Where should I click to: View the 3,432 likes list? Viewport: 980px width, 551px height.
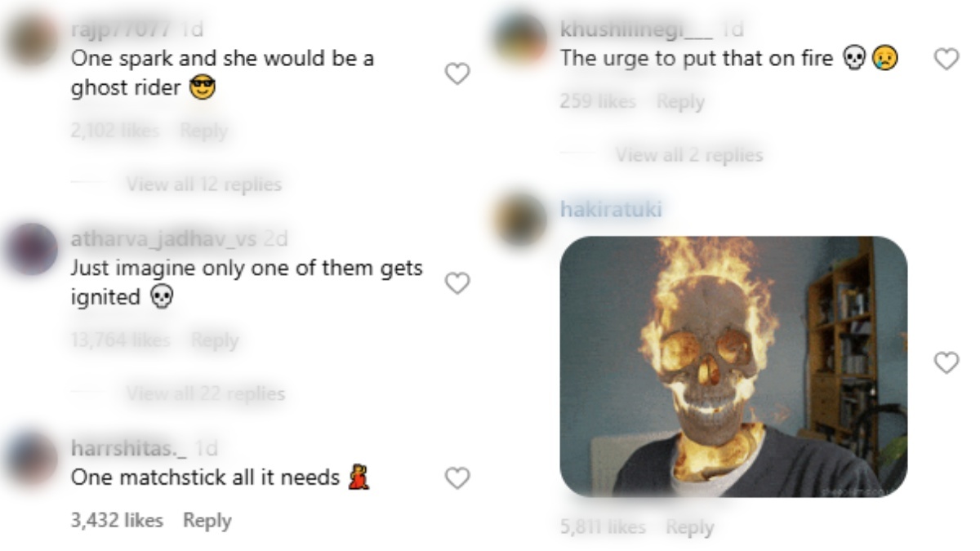(x=117, y=520)
